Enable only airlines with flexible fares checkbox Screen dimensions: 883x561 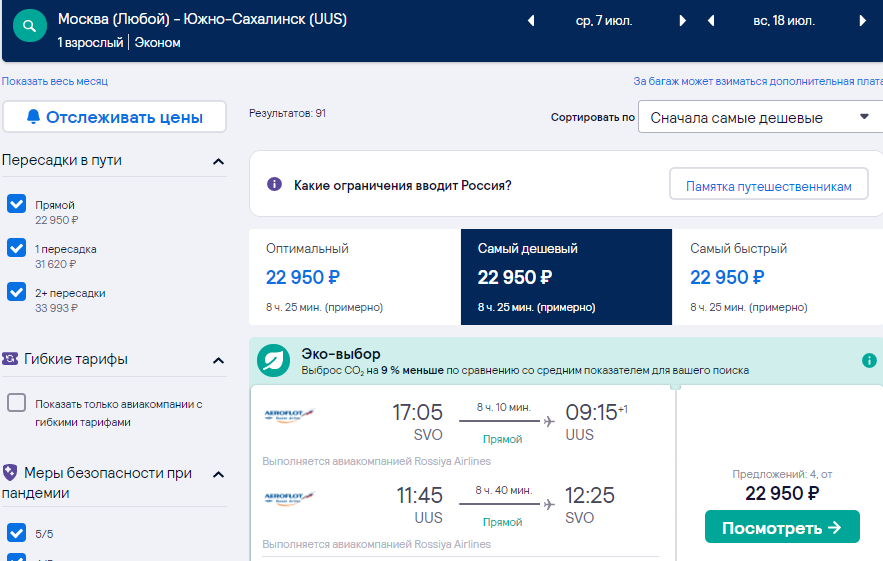(x=16, y=402)
